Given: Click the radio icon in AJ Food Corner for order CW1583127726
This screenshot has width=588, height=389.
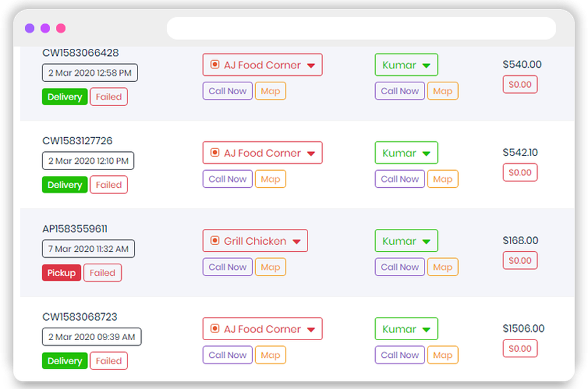Looking at the screenshot, I should (x=215, y=152).
